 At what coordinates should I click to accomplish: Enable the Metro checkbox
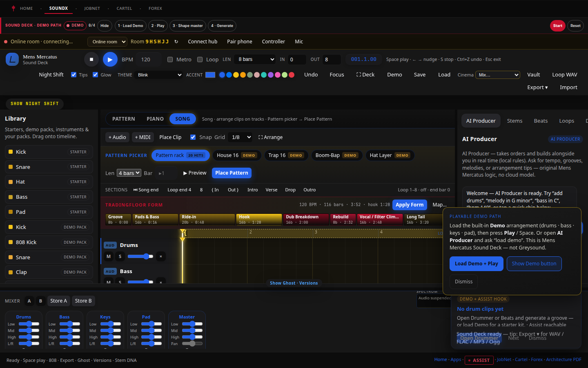point(170,59)
